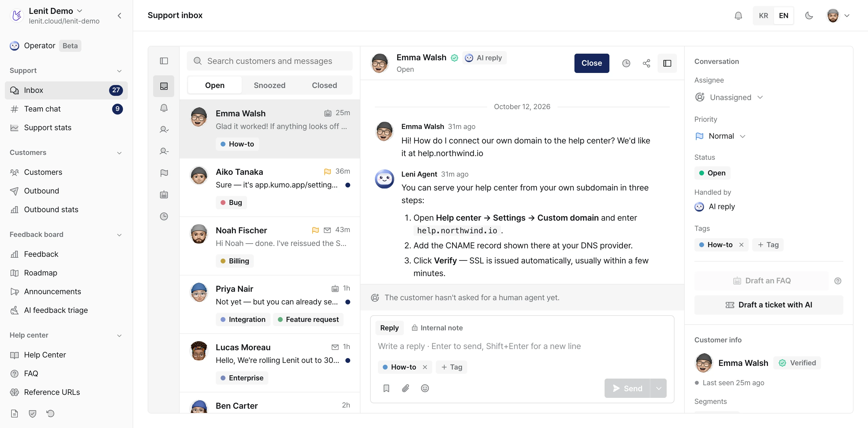Attach a file with the paperclip icon
The height and width of the screenshot is (428, 868).
[405, 388]
